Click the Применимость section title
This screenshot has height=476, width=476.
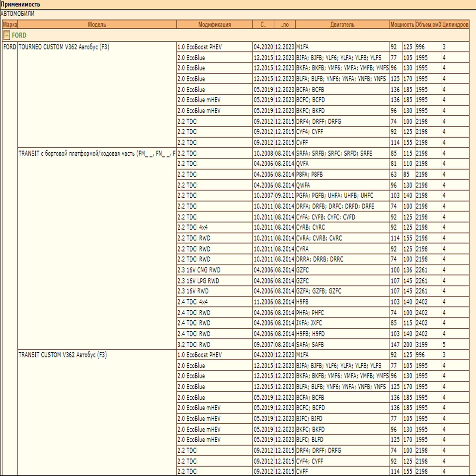tap(20, 4)
